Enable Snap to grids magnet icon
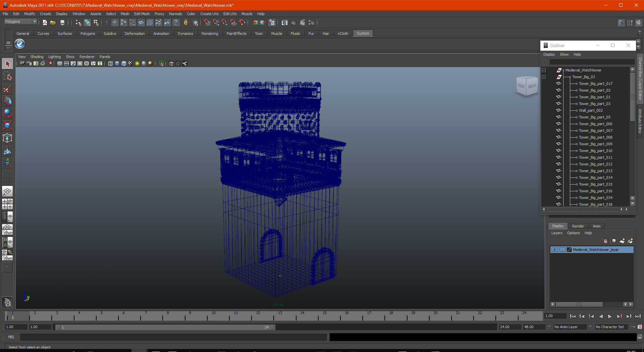Screen dimensions: 644x352 click(x=207, y=22)
